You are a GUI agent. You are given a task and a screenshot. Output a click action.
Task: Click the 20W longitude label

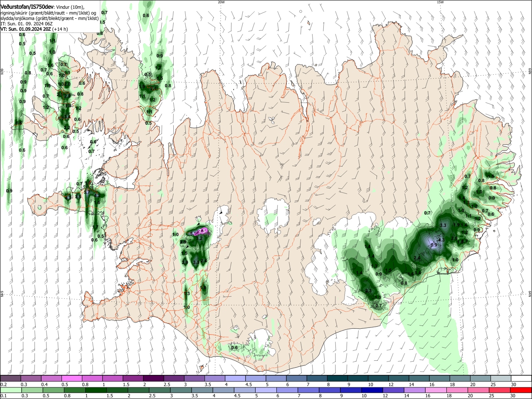click(x=221, y=2)
